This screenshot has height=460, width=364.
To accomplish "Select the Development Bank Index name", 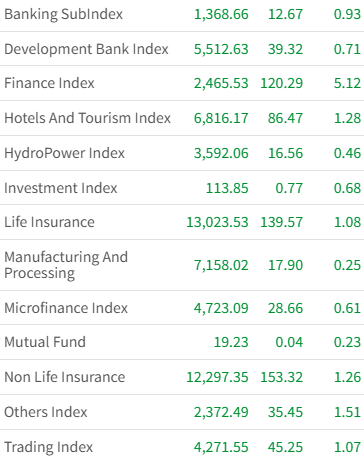I will coord(86,49).
